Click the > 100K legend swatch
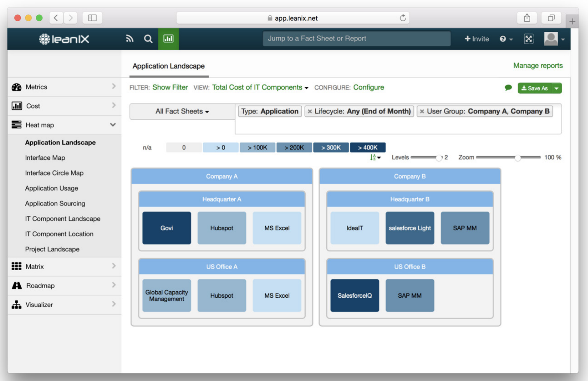Image resolution: width=588 pixels, height=381 pixels. [258, 147]
